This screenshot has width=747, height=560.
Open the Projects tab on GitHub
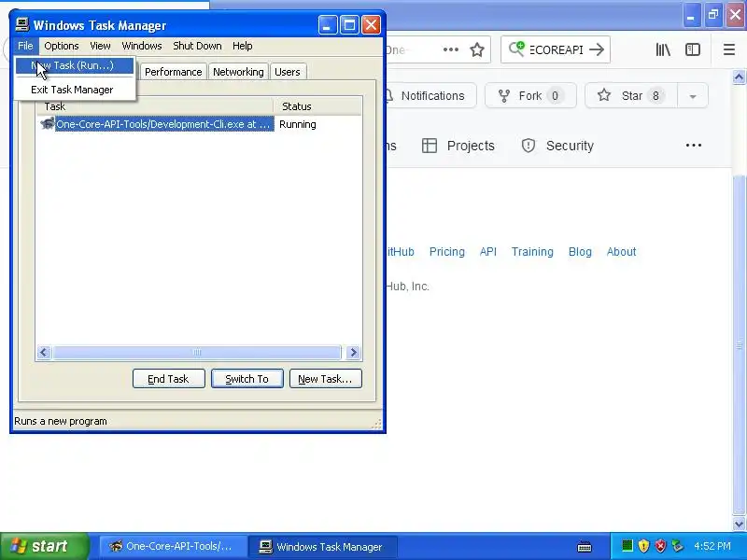pyautogui.click(x=458, y=146)
